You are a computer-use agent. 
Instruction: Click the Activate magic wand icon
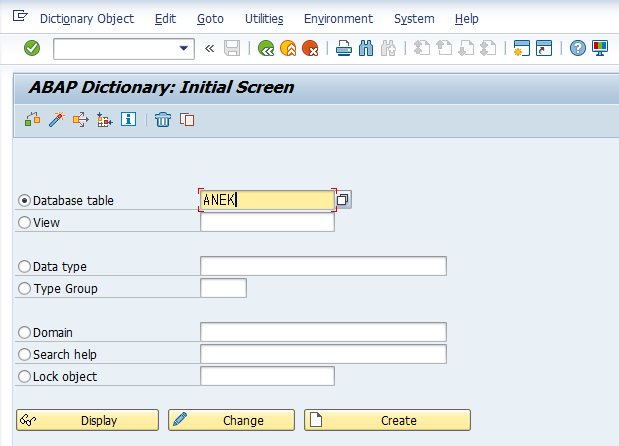[57, 119]
